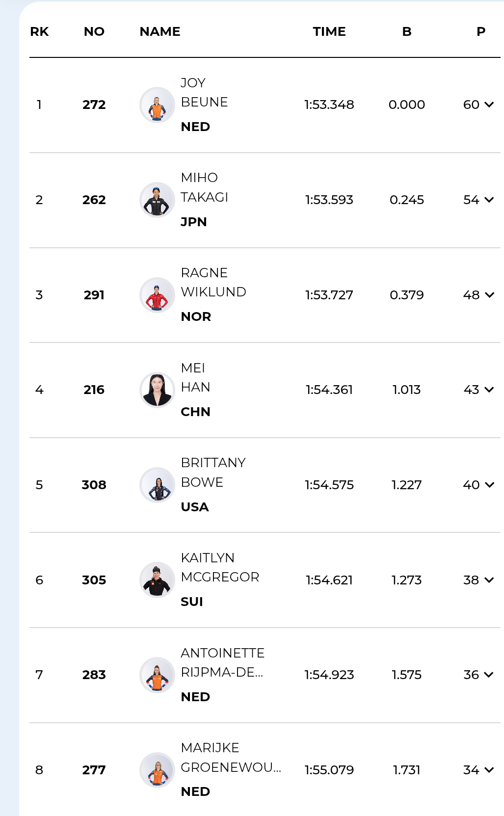Expand Joy Beune's 60 points row

pos(489,105)
